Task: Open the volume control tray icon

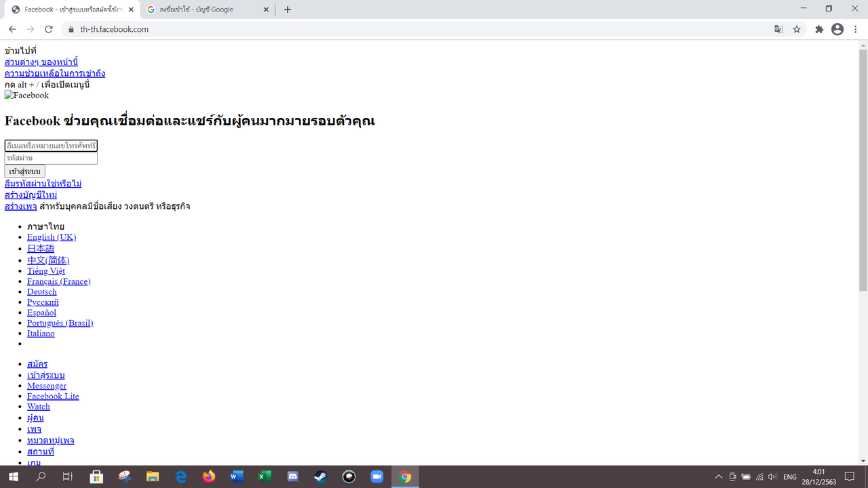Action: 772,476
